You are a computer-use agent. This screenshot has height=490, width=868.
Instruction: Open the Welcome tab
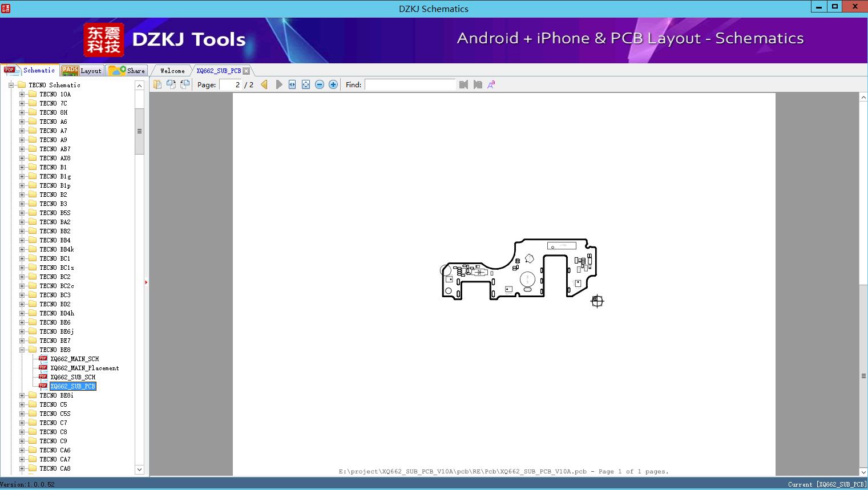click(x=172, y=71)
